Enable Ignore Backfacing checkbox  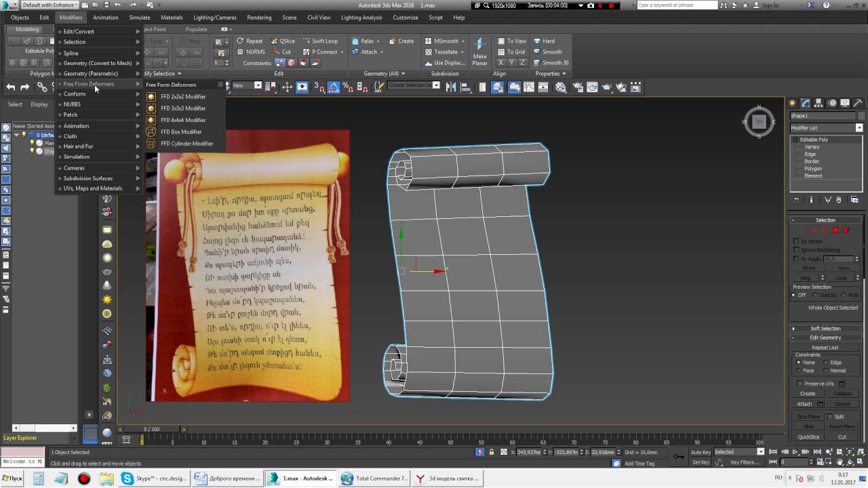pyautogui.click(x=797, y=250)
